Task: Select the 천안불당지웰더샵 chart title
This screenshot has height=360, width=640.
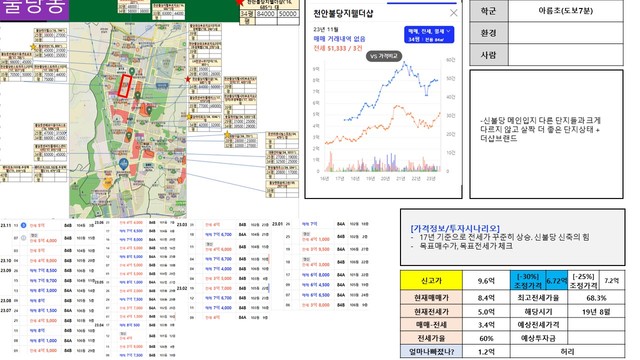Action: pos(343,13)
